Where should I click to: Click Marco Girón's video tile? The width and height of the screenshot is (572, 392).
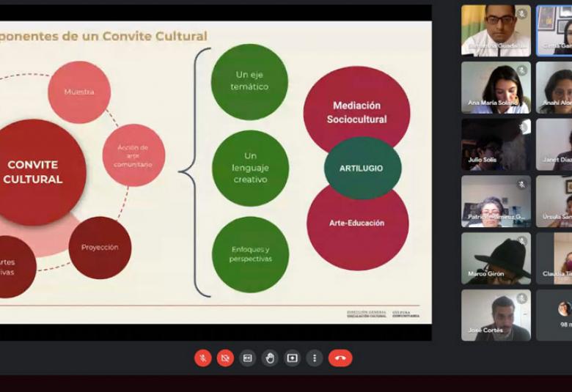point(496,259)
